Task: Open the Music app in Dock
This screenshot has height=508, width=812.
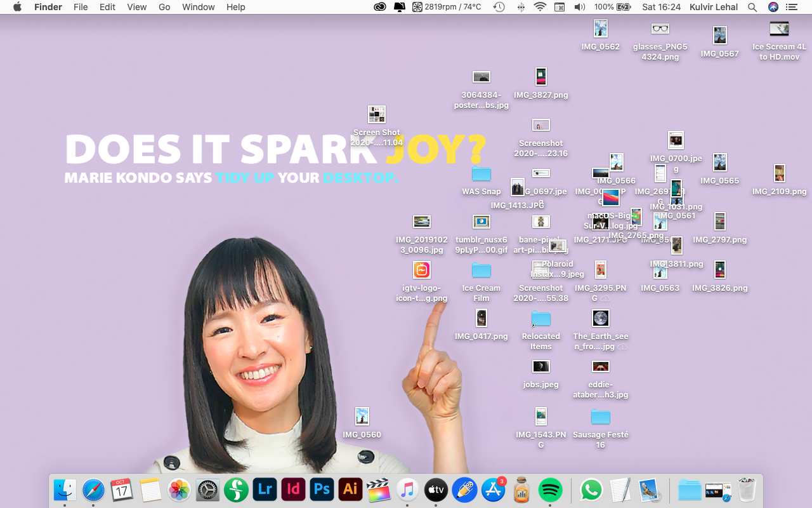Action: tap(407, 490)
